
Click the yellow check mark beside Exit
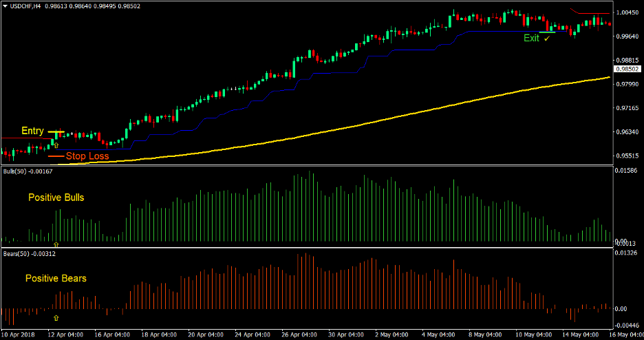[x=547, y=39]
